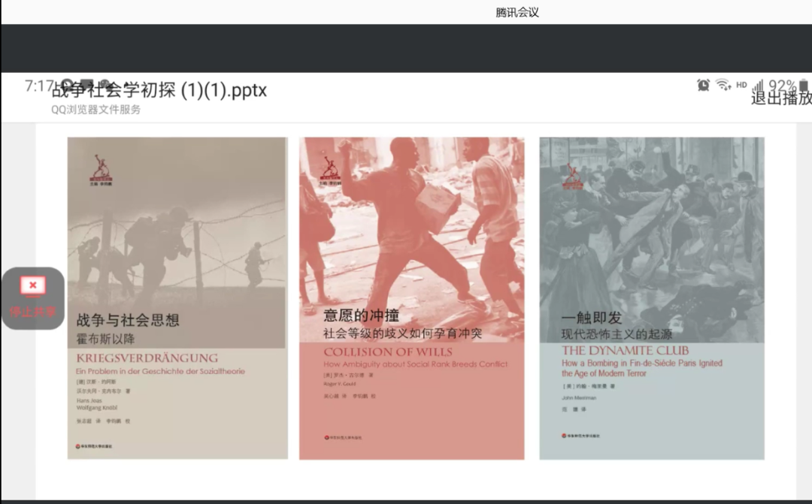The height and width of the screenshot is (504, 812).
Task: Click 'How a Bombing in Fin-de-Siècle Paris' text
Action: coord(641,364)
